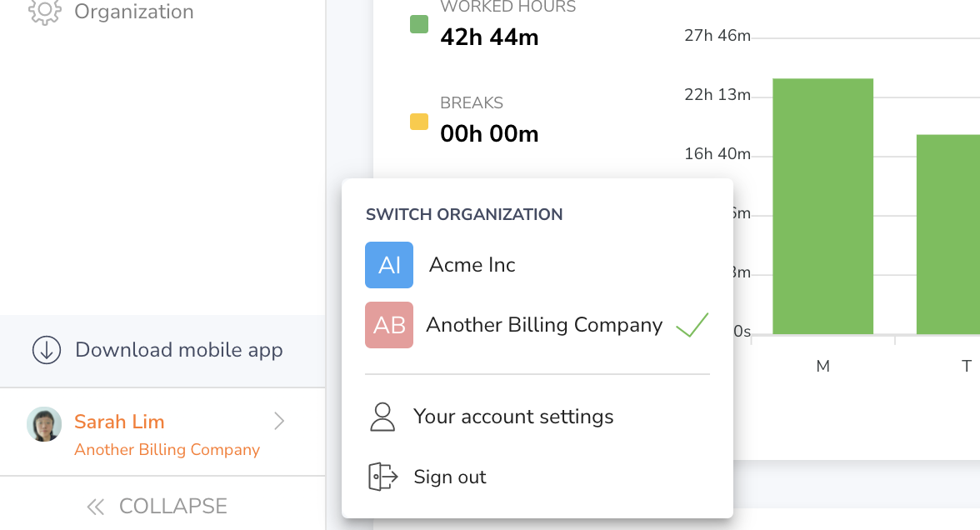Open Download mobile app link
The image size is (980, 530).
pos(178,350)
